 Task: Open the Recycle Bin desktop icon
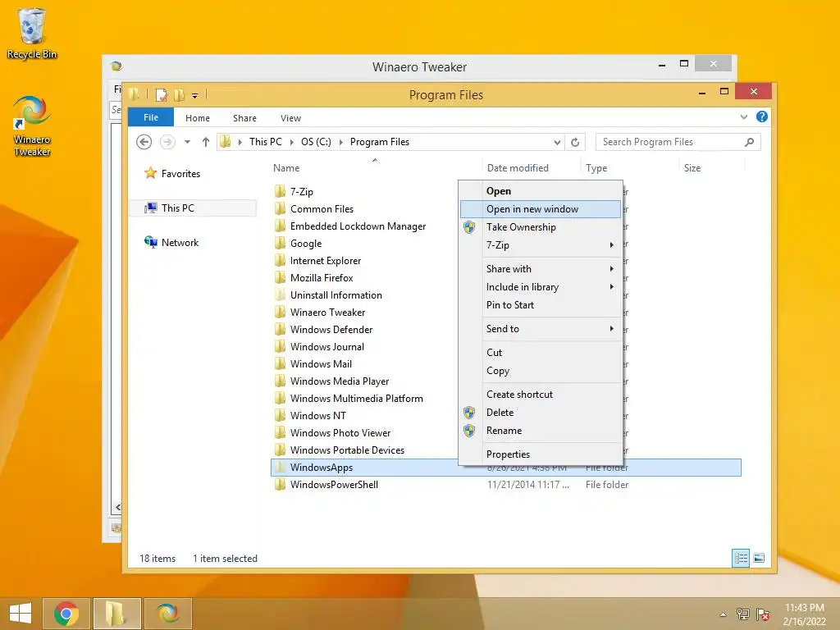pyautogui.click(x=32, y=33)
